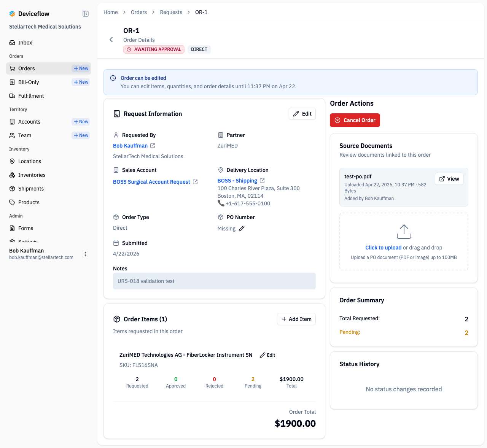Screen dimensions: 487x448
Task: Click the Deviceflow logo icon
Action: click(x=12, y=14)
